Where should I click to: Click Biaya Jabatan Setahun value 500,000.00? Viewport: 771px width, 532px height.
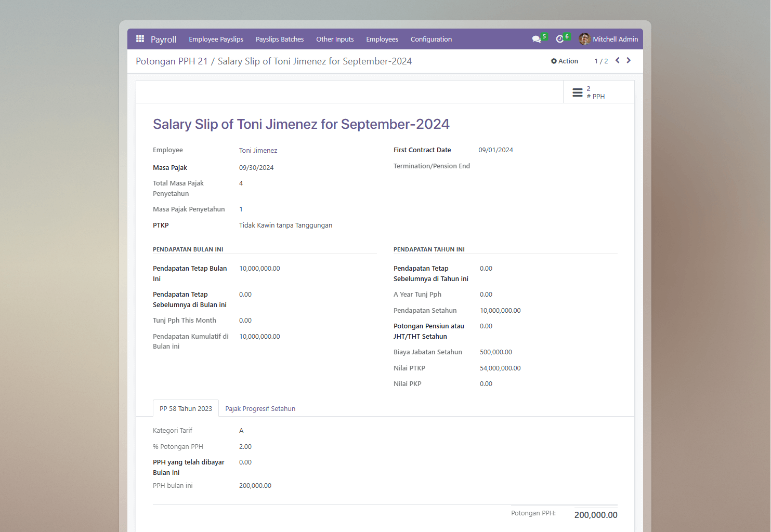pyautogui.click(x=496, y=352)
